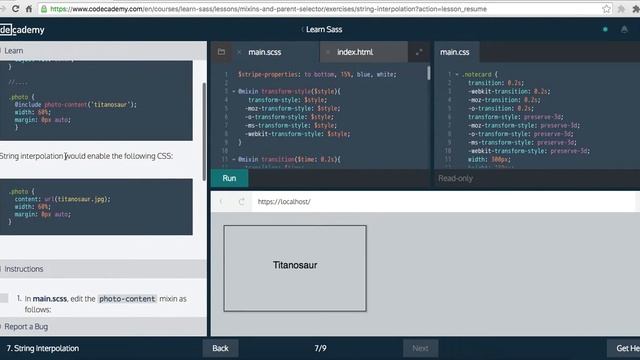
Task: Click the browser address bar URL
Action: 268,9
